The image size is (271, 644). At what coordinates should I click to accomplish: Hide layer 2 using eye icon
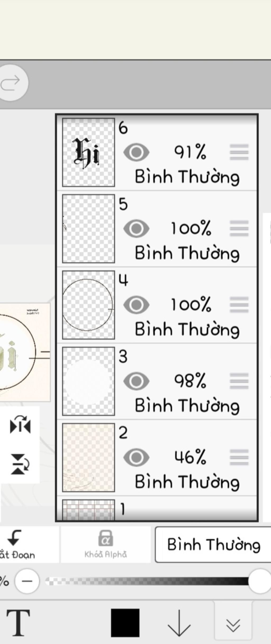pos(136,457)
